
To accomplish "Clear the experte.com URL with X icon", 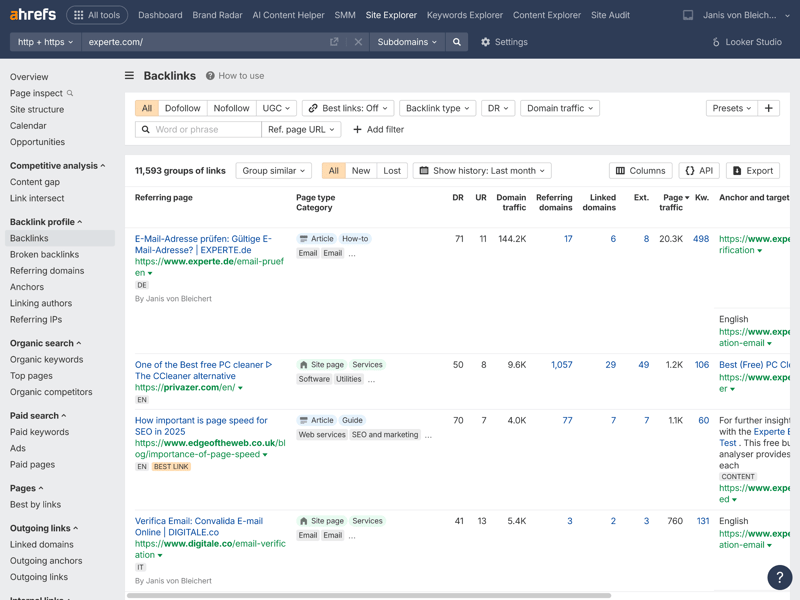I will pos(358,42).
